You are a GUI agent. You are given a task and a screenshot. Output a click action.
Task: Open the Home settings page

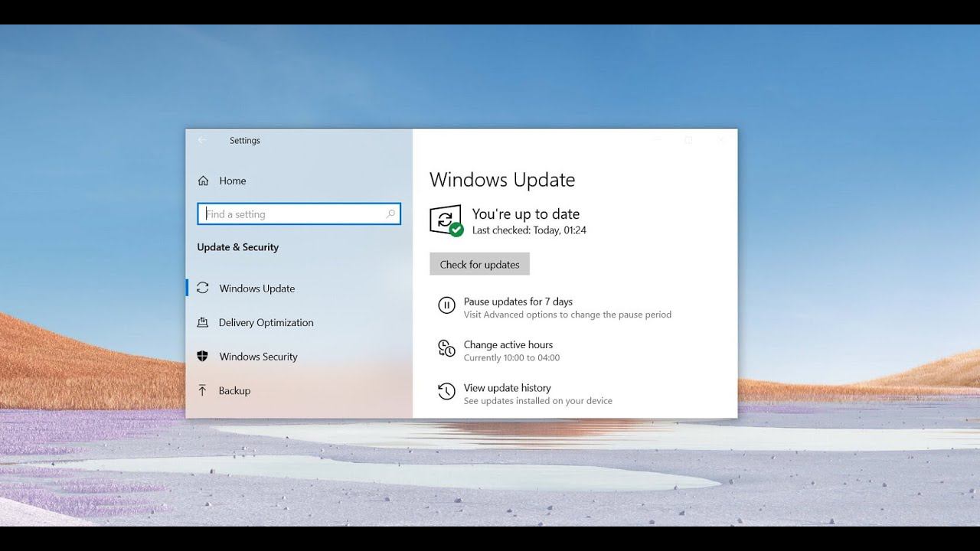[x=222, y=181]
